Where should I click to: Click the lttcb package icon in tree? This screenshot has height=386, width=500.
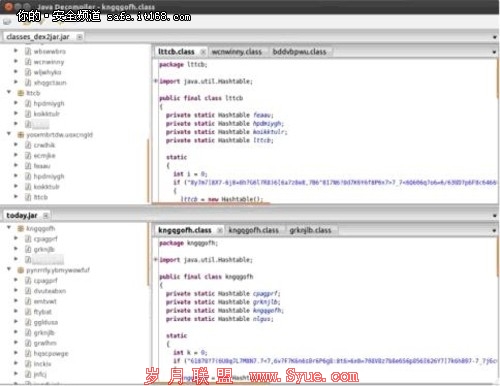[21, 93]
